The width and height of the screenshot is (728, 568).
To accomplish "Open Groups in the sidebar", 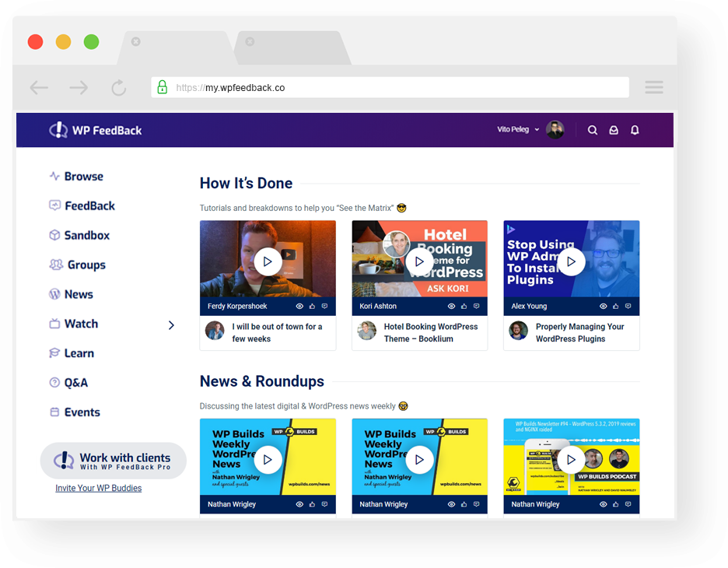I will (x=78, y=265).
